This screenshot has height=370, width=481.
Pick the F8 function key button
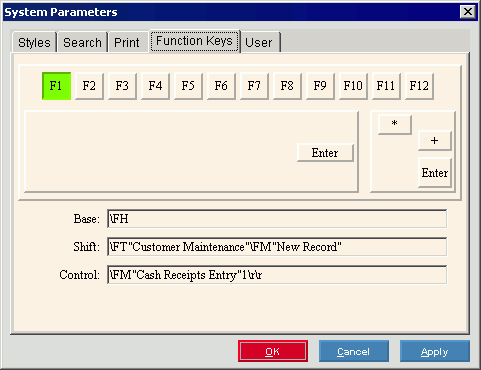287,86
